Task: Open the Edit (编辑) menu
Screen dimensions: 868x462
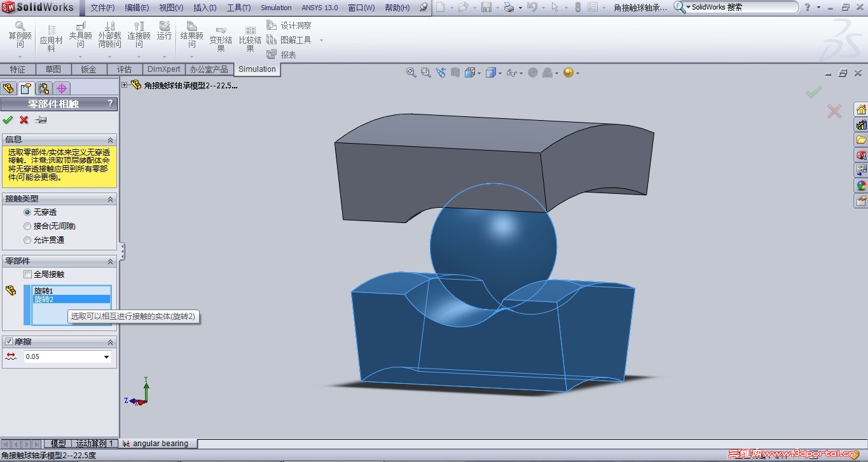Action: coord(137,8)
